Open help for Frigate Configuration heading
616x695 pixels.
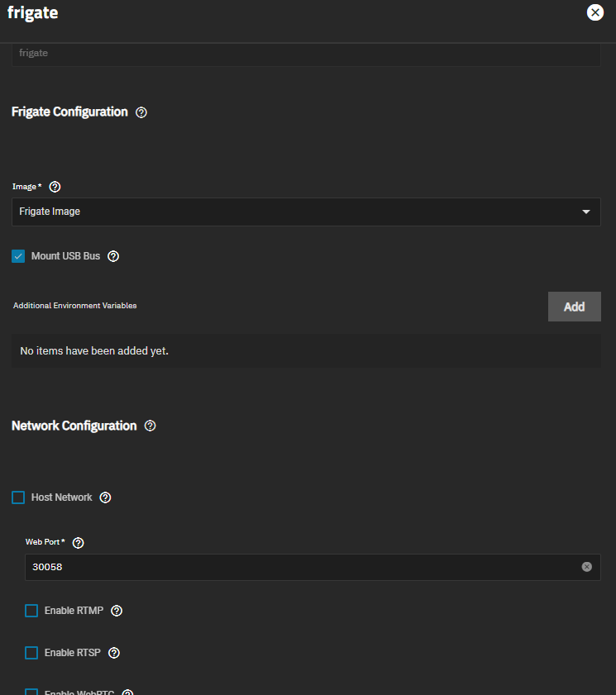point(141,112)
